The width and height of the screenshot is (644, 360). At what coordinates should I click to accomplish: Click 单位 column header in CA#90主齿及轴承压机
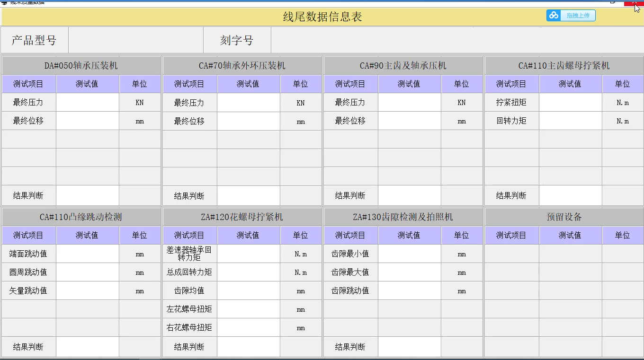(461, 84)
